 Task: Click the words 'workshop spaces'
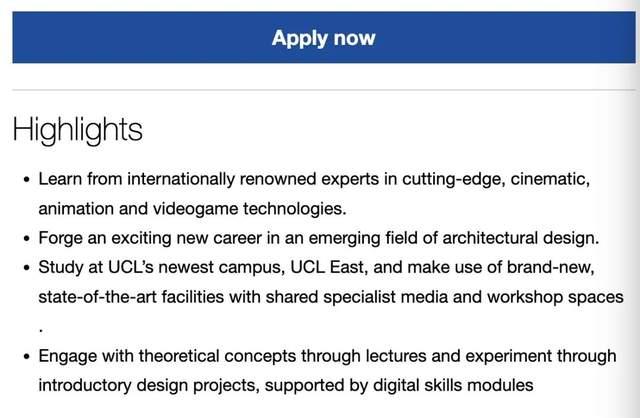[555, 297]
